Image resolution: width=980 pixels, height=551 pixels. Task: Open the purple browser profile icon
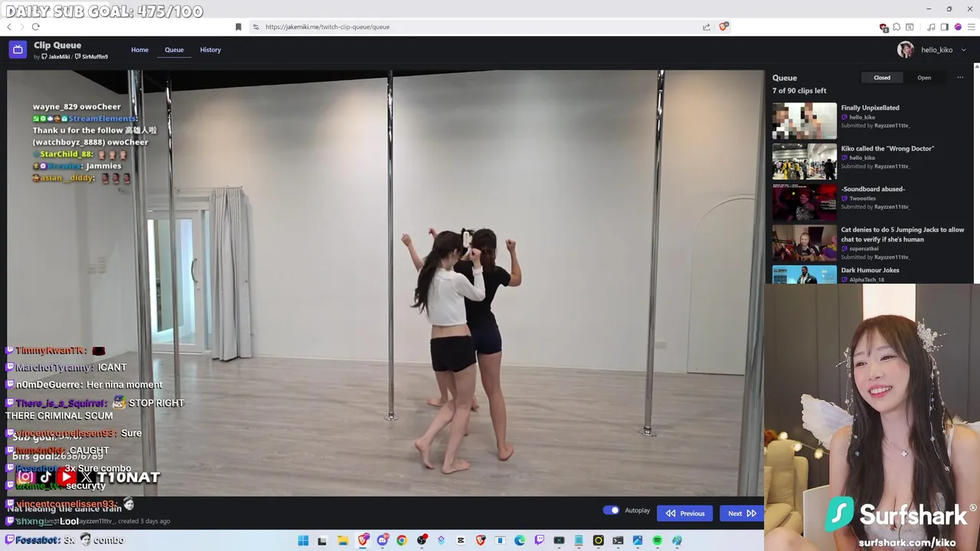958,27
